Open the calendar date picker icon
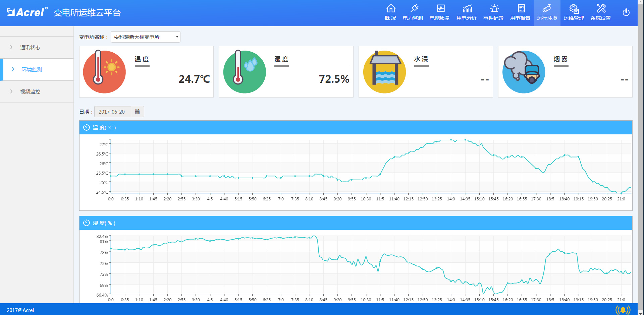644x315 pixels. point(137,112)
